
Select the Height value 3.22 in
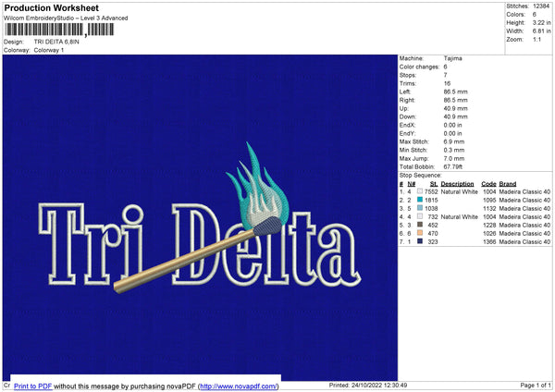tap(541, 22)
